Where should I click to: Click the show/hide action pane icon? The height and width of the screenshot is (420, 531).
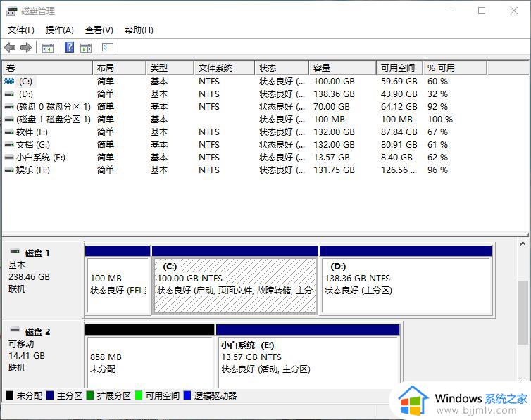point(86,48)
